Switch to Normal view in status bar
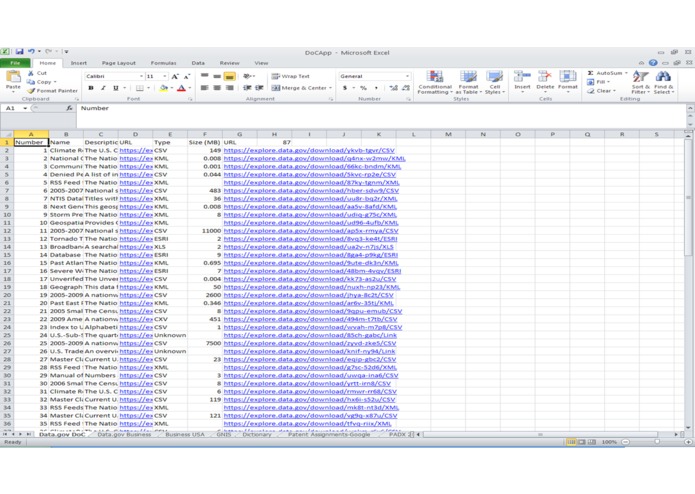This screenshot has height=494, width=695. (571, 442)
